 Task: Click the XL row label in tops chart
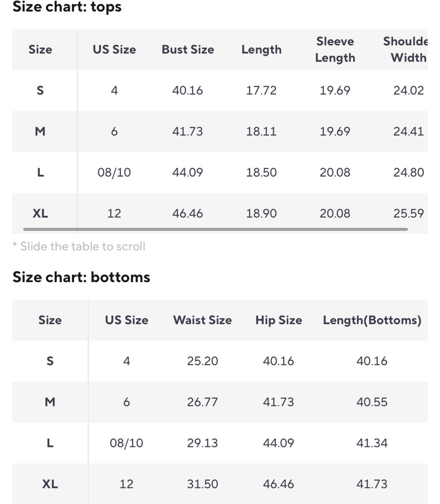click(x=40, y=213)
